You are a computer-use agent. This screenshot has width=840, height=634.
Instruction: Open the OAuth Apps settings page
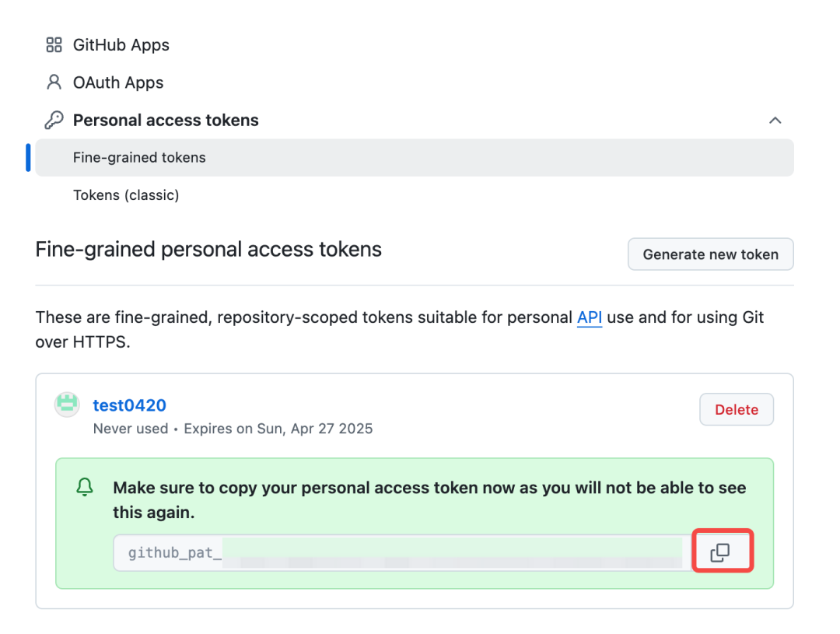click(x=118, y=82)
